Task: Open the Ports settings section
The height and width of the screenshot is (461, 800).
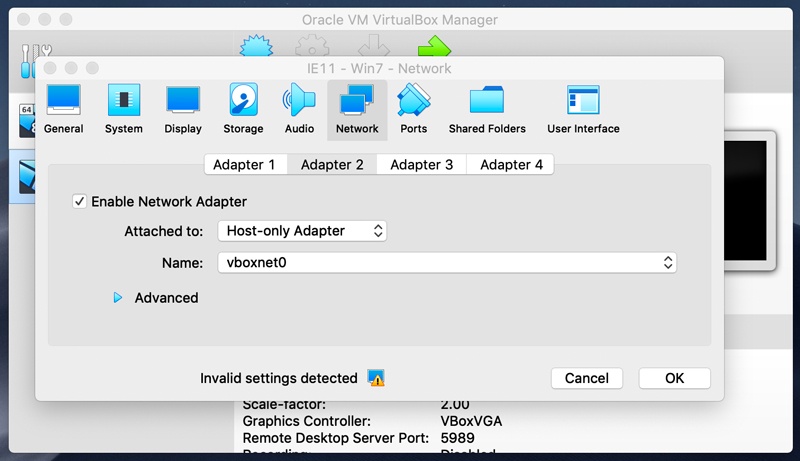Action: pyautogui.click(x=413, y=110)
